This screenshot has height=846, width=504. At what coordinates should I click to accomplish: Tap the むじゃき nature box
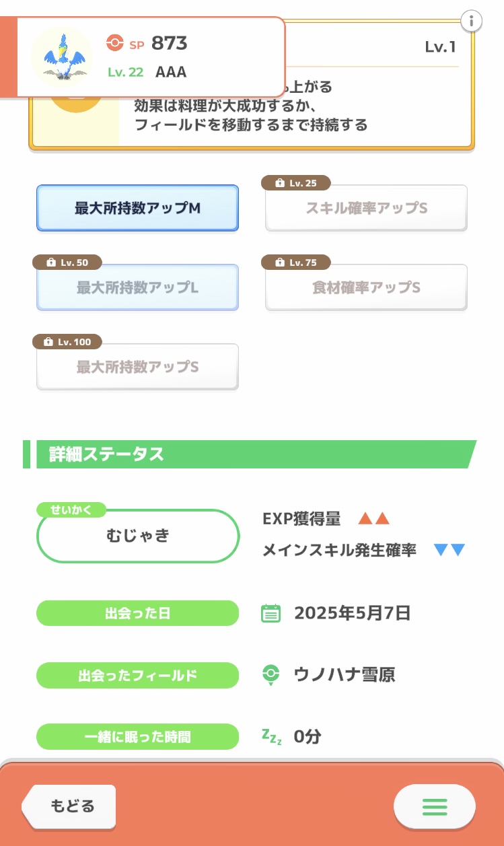pyautogui.click(x=138, y=536)
